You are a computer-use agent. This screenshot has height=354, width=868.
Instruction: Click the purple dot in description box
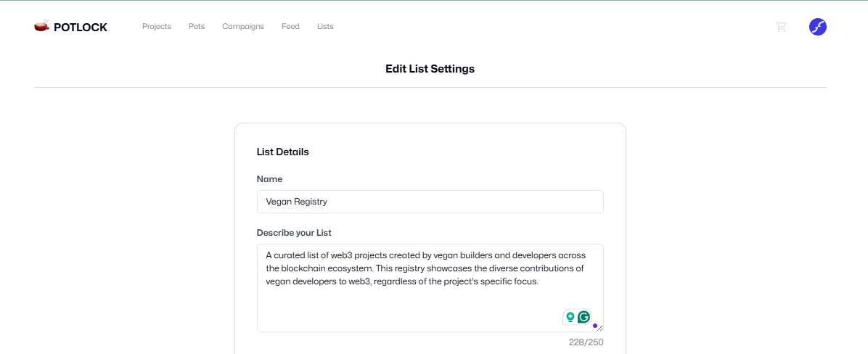(x=595, y=326)
